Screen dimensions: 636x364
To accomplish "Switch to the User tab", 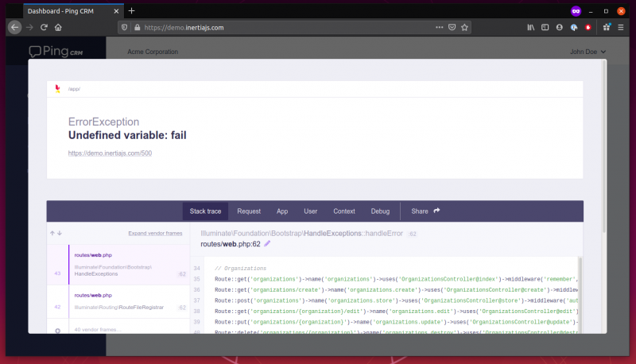I will tap(310, 211).
